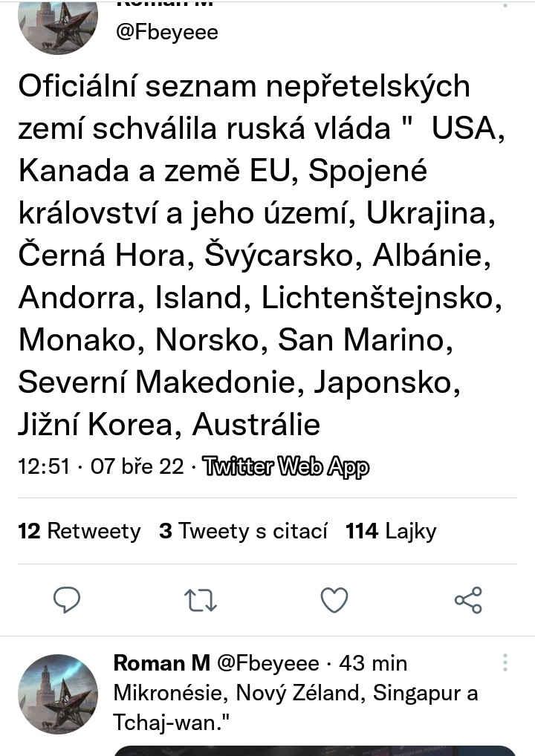535x756 pixels.
Task: Reply to the tweet using speech bubble icon
Action: pos(67,599)
